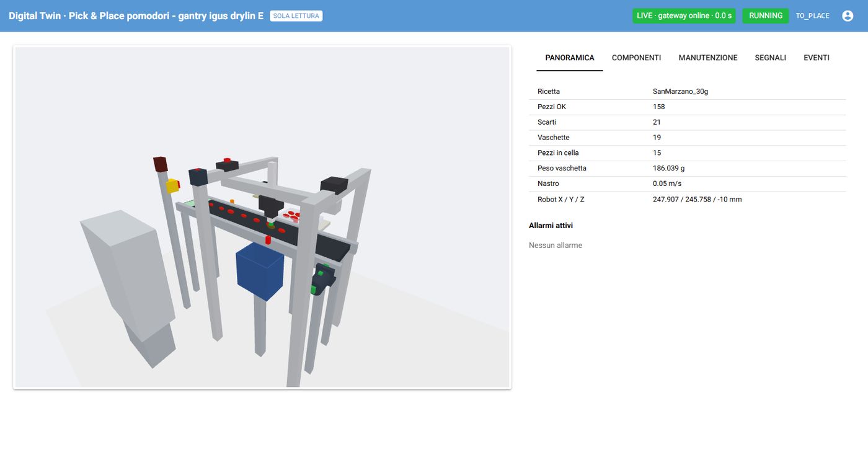Select the Panoramica tab
The height and width of the screenshot is (465, 868).
(x=570, y=58)
